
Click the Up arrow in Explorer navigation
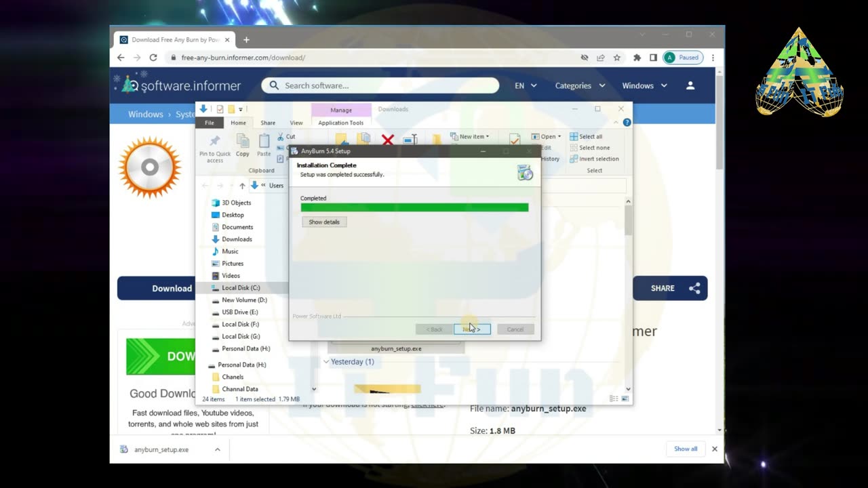point(242,186)
